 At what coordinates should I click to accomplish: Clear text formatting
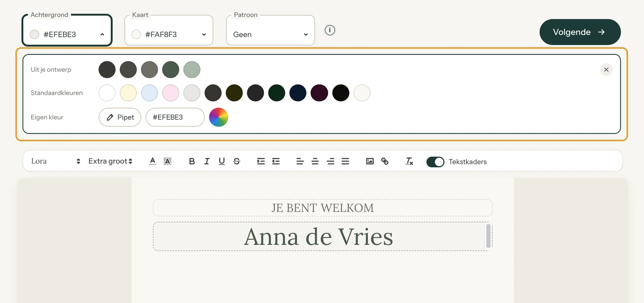(x=409, y=161)
